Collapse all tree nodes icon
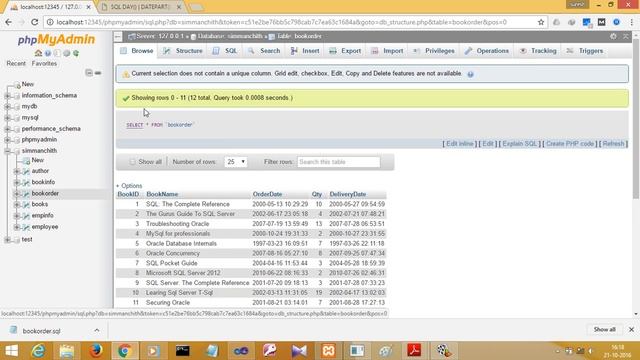The height and width of the screenshot is (360, 640). tap(89, 73)
